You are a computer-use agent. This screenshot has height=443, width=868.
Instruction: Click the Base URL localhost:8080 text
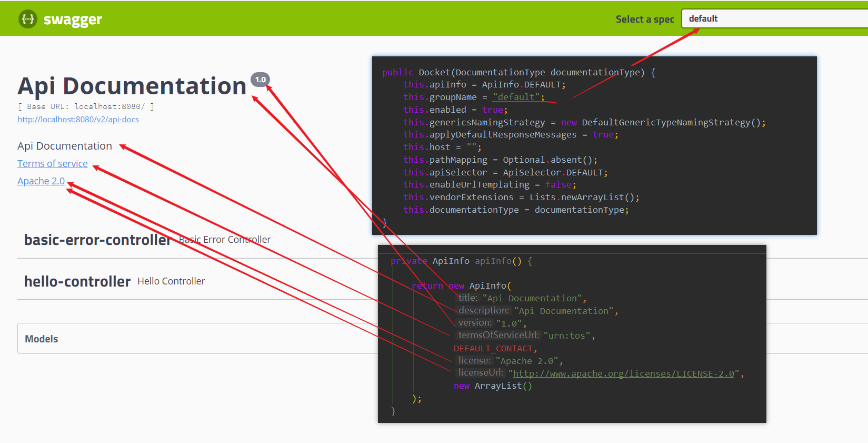point(86,106)
